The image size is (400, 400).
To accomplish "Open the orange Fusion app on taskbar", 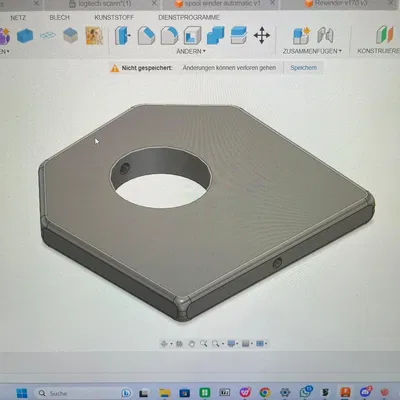I will (345, 393).
